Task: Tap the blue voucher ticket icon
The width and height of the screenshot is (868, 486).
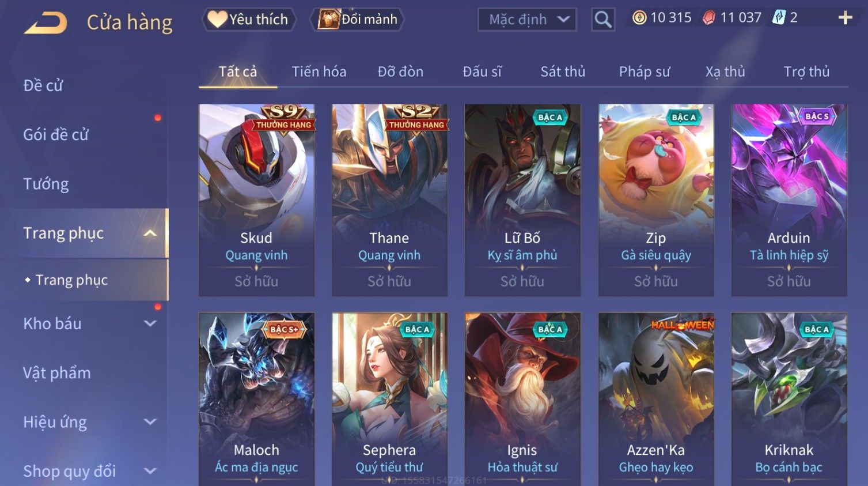Action: [779, 18]
